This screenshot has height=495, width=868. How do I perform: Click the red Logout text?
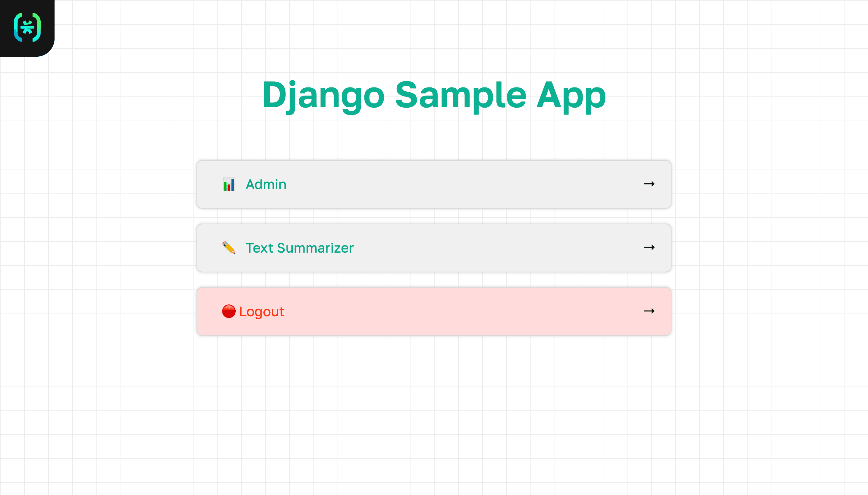(261, 311)
